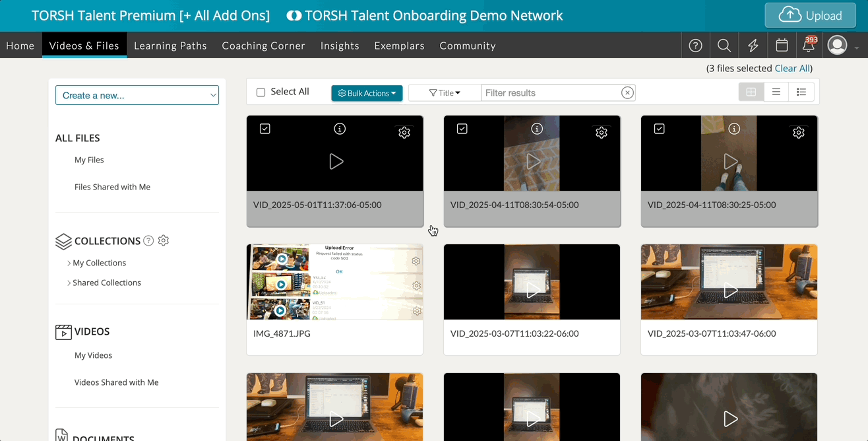Go to the Learning Paths tab

170,46
